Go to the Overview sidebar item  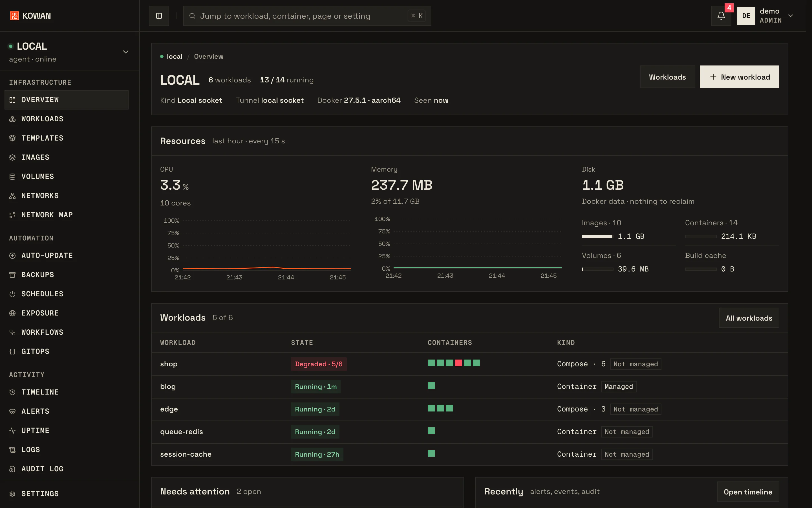pos(67,100)
